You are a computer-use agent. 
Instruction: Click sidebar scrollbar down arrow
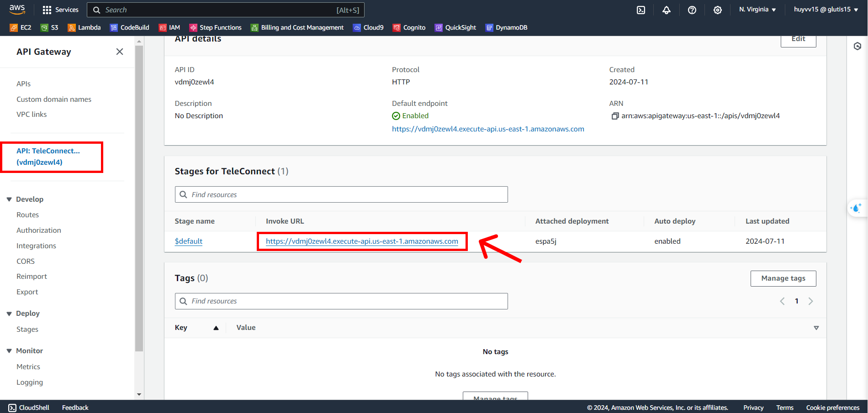click(x=139, y=394)
